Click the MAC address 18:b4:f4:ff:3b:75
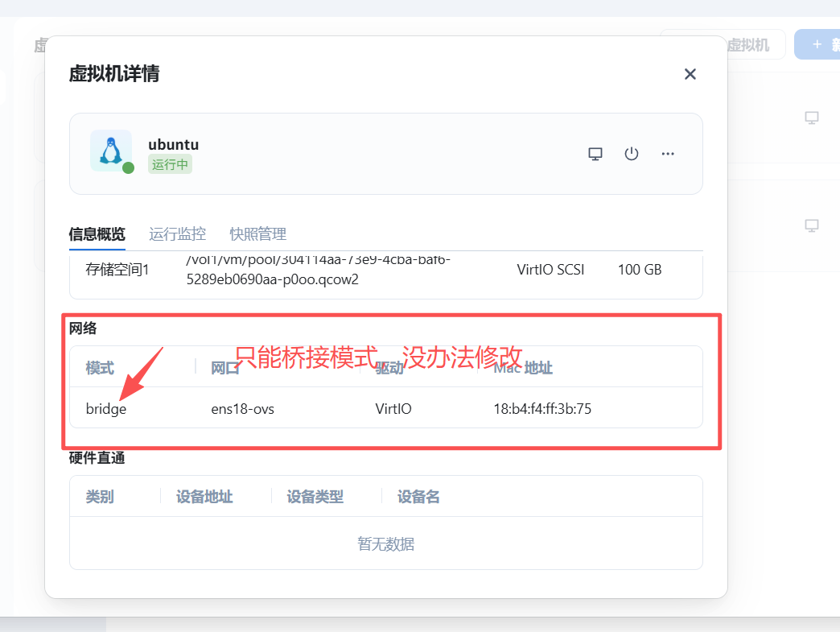 tap(542, 409)
